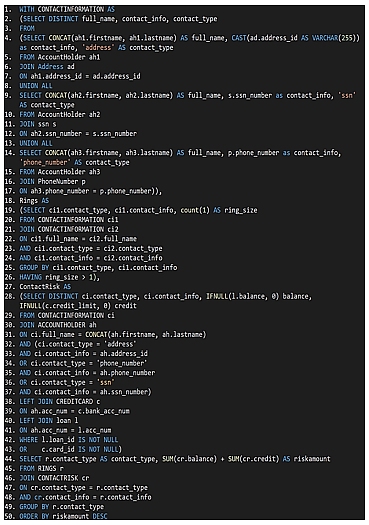Click JOIN PhoneNumber p on line 16
This screenshot has height=525, width=369.
(x=52, y=181)
